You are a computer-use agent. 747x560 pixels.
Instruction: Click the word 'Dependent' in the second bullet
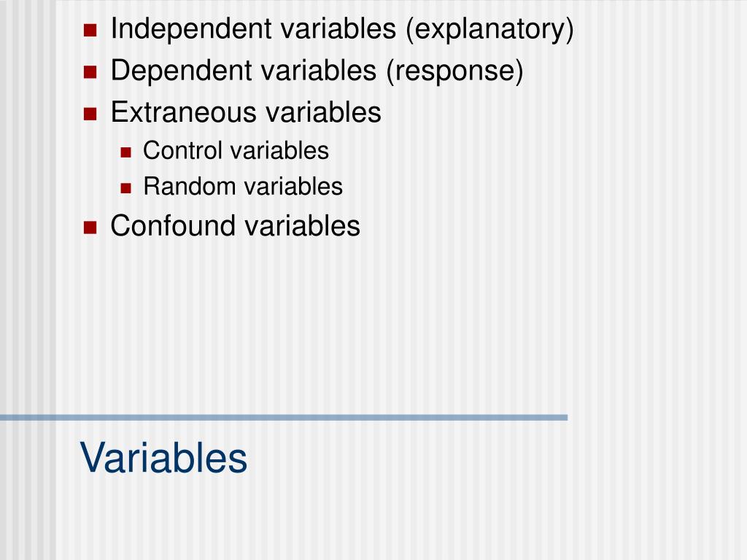coord(182,71)
